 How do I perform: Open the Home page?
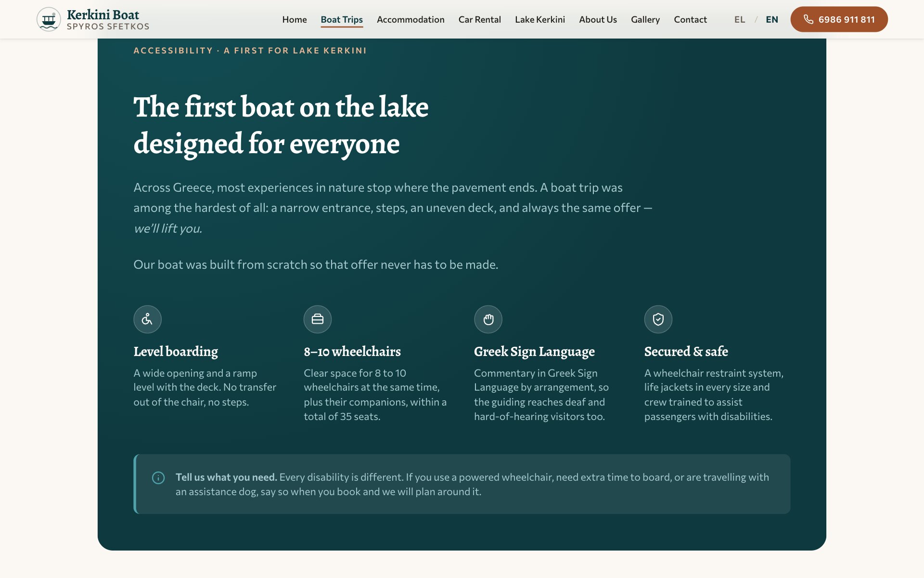[x=295, y=19]
